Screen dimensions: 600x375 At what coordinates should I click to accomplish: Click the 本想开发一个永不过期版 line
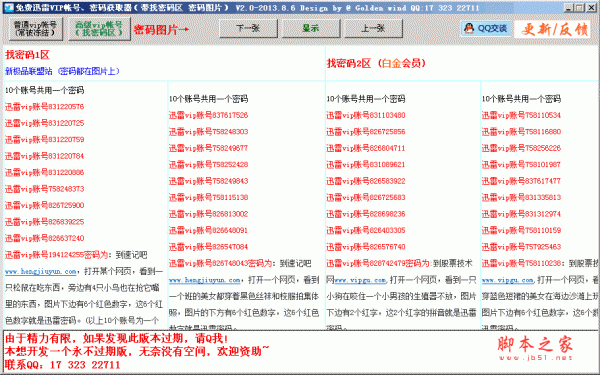(x=137, y=351)
